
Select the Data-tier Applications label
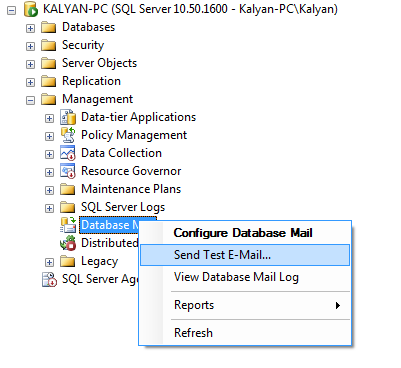pyautogui.click(x=138, y=117)
